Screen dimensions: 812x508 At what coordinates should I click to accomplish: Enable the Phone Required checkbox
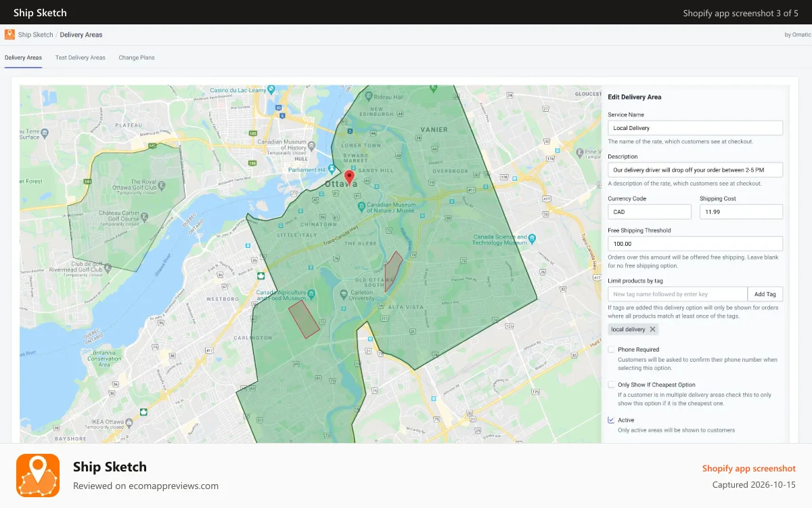[611, 350]
